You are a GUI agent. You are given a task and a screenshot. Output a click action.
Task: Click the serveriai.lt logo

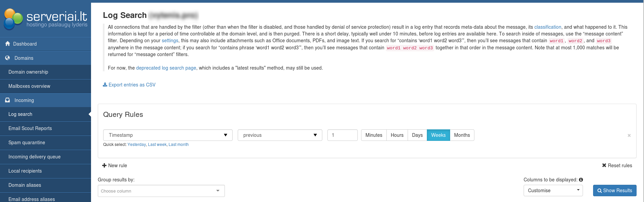46,19
